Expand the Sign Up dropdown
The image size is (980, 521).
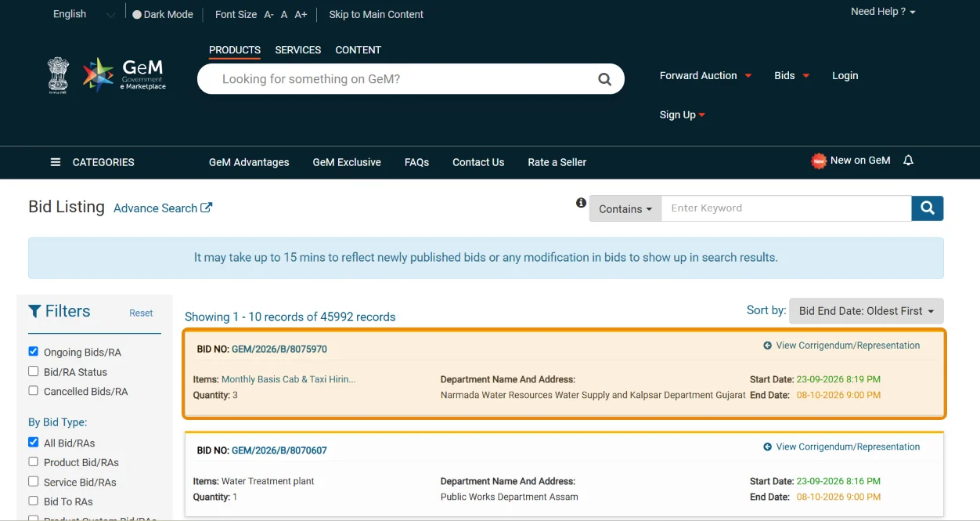point(683,114)
